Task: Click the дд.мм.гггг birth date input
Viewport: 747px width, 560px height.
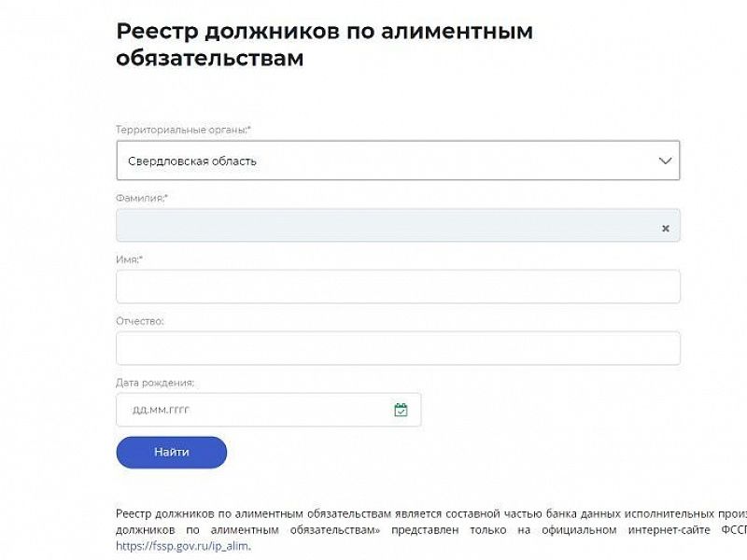Action: (x=252, y=410)
